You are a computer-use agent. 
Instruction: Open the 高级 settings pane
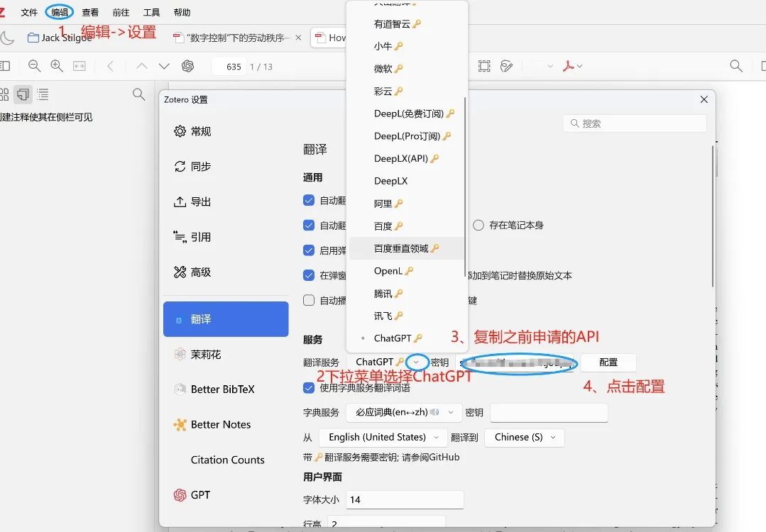pyautogui.click(x=226, y=272)
